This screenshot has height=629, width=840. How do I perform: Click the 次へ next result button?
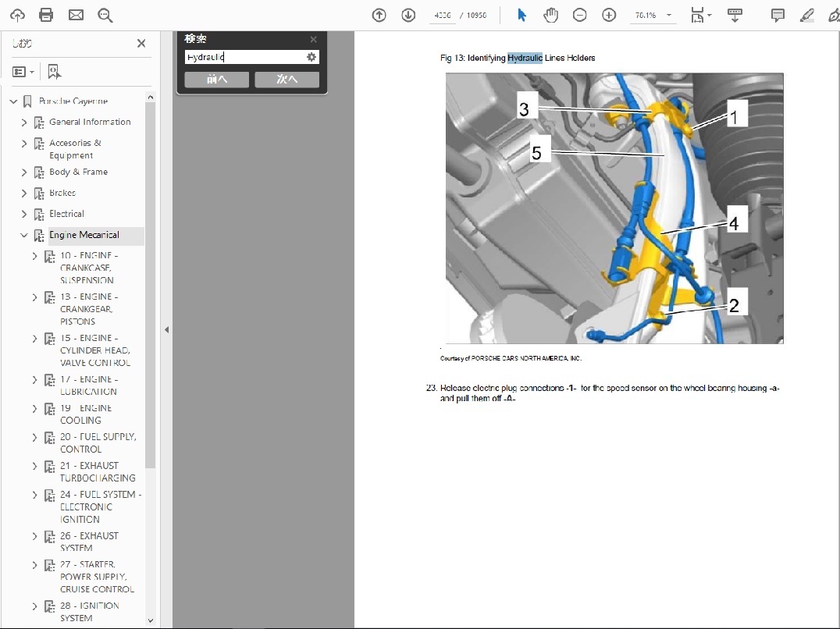[x=287, y=80]
